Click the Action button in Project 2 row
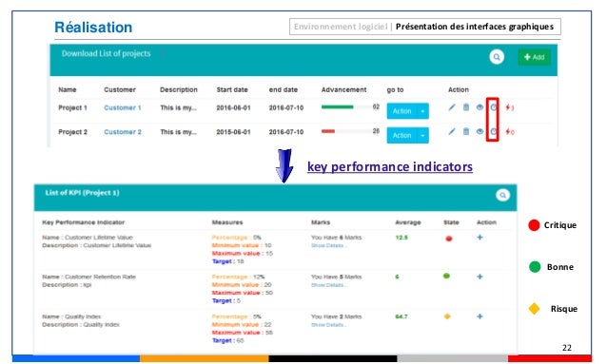This screenshot has height=364, width=607. [401, 135]
